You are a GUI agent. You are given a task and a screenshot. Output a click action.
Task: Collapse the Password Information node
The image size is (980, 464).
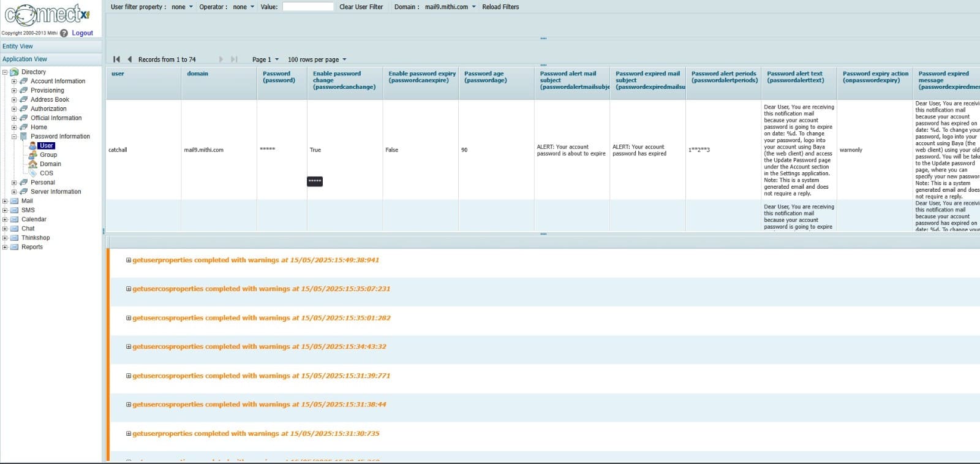pyautogui.click(x=14, y=137)
